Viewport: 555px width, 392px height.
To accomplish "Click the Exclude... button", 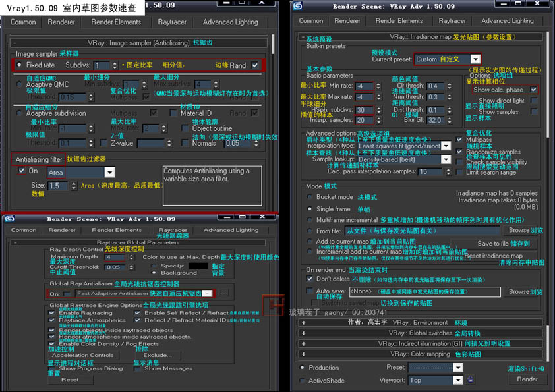I will [158, 355].
